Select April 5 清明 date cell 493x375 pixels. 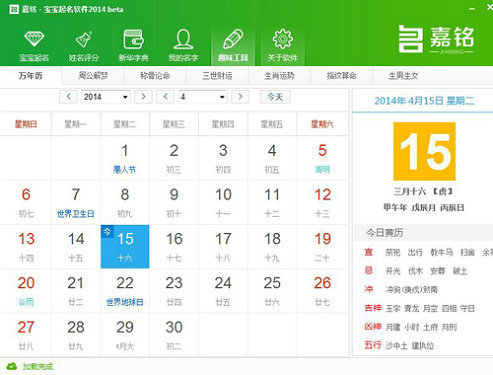click(x=322, y=158)
